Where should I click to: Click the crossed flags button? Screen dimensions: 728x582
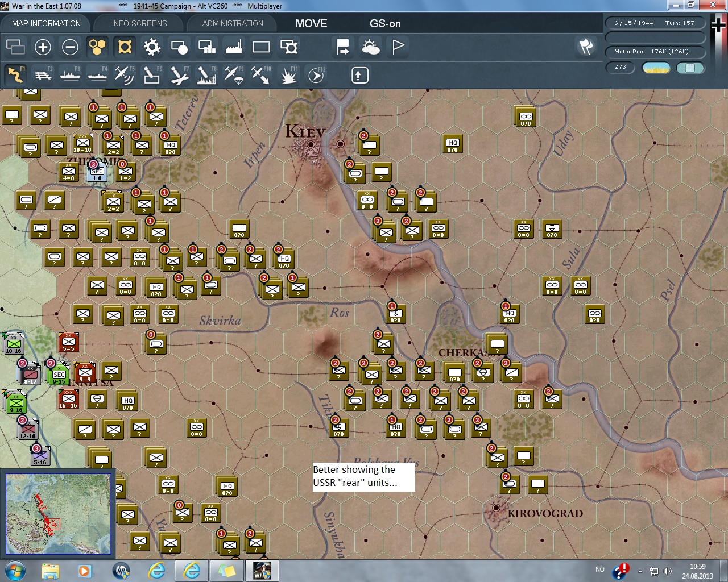click(586, 47)
